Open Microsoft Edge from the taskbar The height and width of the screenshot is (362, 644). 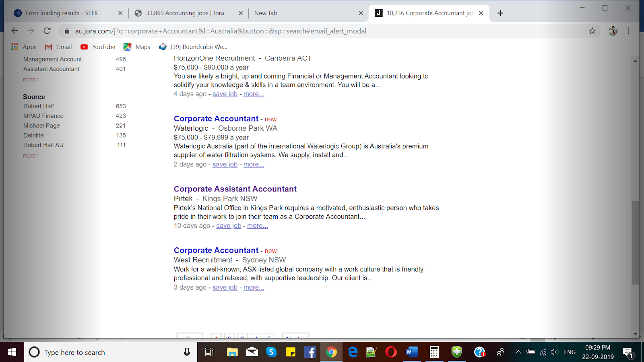coord(353,352)
